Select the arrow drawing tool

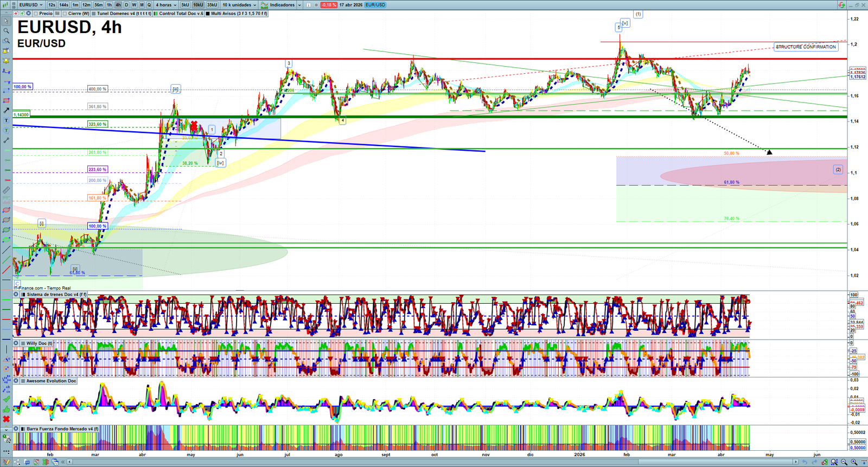click(x=6, y=110)
